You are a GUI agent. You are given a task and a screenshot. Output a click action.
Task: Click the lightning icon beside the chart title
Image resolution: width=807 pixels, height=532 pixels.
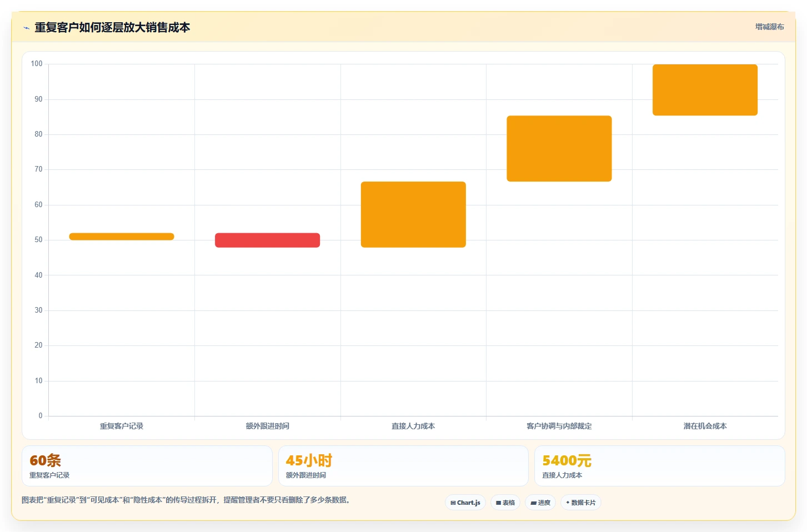point(26,28)
